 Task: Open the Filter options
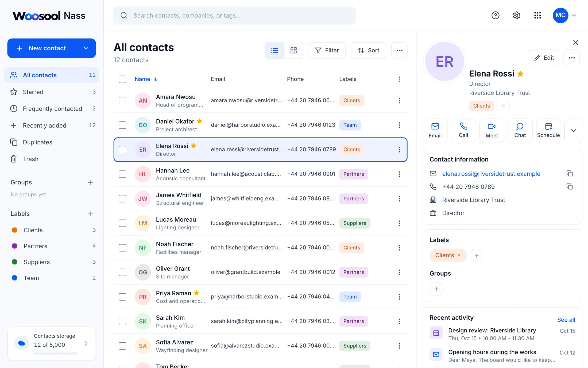tap(327, 50)
